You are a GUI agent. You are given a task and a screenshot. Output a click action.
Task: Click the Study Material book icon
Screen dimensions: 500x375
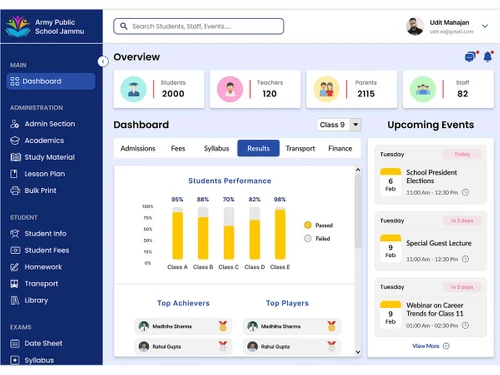click(15, 157)
